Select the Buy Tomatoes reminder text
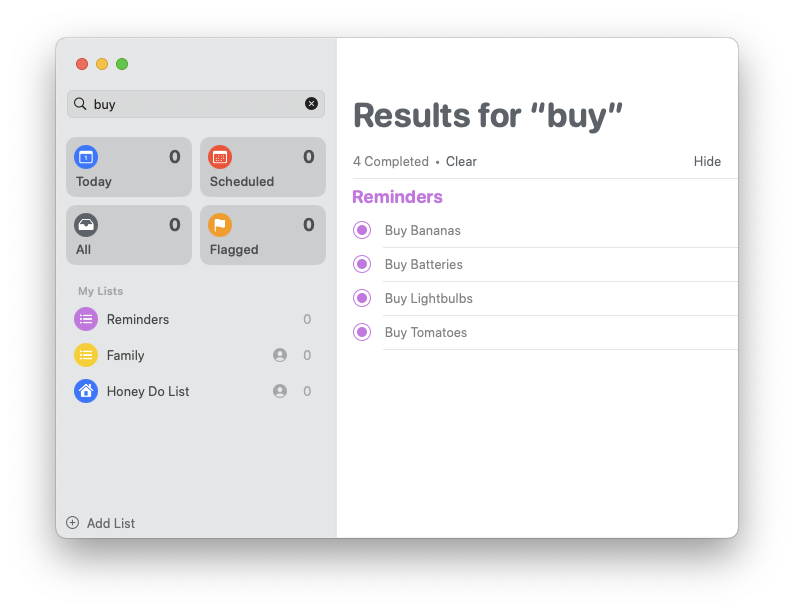794x612 pixels. click(x=426, y=332)
